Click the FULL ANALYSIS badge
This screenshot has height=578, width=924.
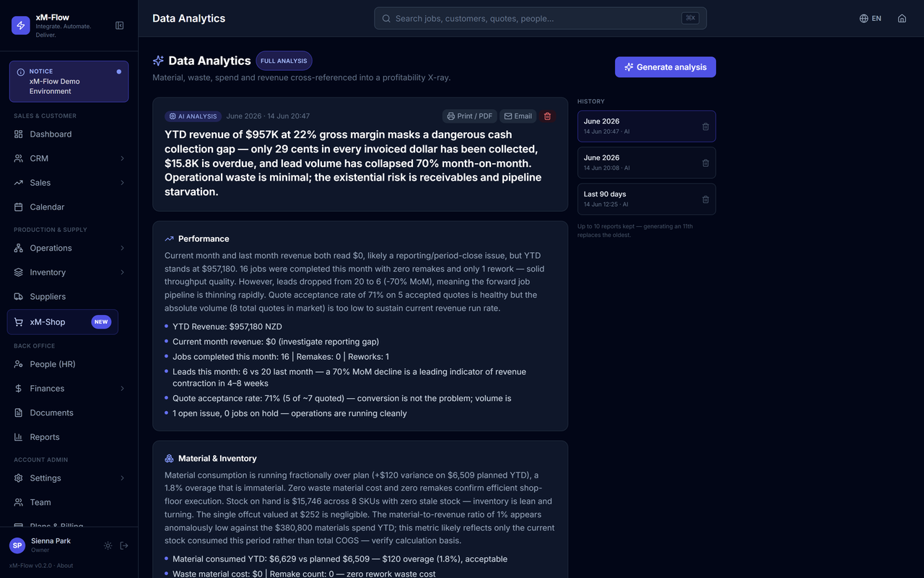click(284, 61)
